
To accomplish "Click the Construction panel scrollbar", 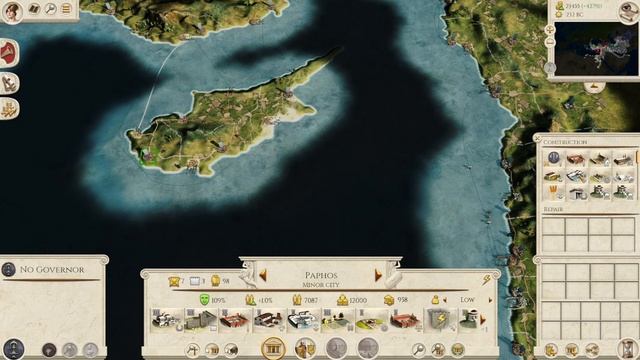I will 637,157.
